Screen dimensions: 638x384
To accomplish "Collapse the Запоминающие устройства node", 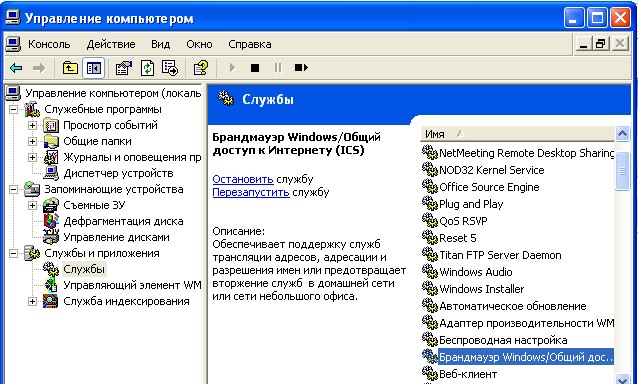I will pos(14,189).
